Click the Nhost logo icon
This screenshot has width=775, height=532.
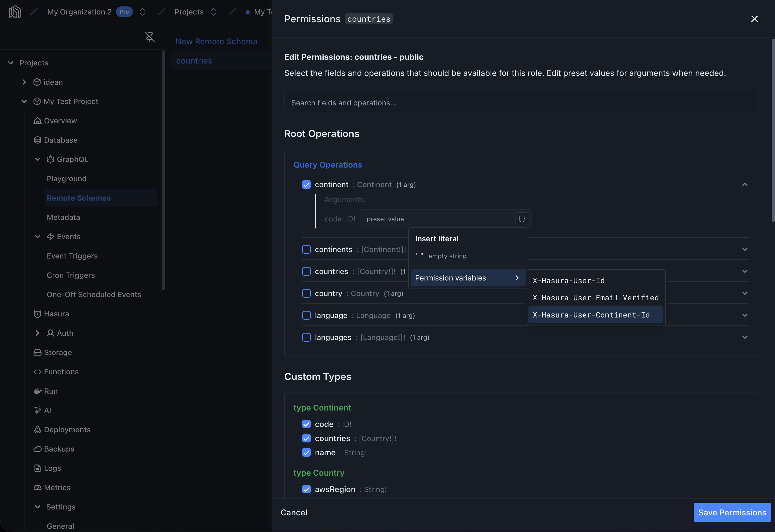15,12
